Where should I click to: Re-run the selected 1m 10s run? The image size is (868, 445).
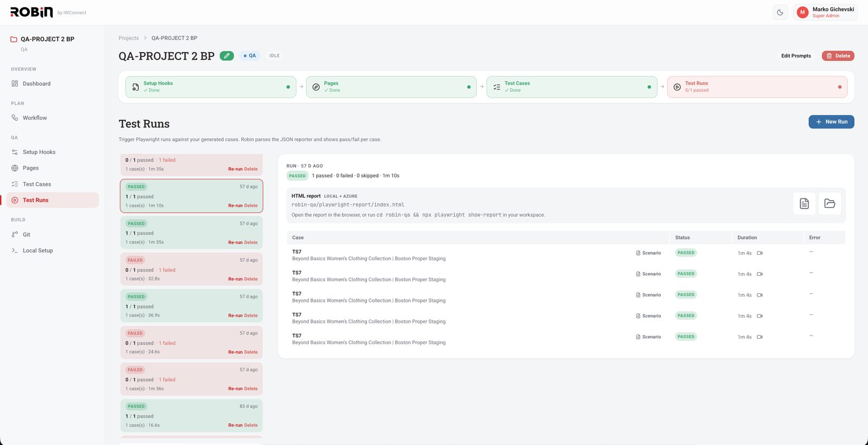pyautogui.click(x=235, y=206)
